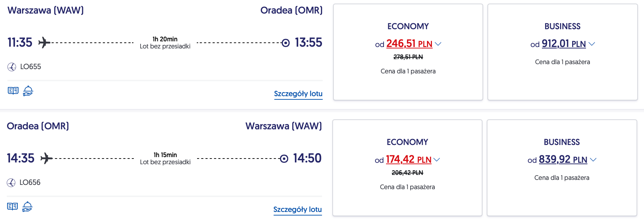Select the Economy 246,51 PLN price
Viewport: 644px width, 223px height.
(x=409, y=44)
